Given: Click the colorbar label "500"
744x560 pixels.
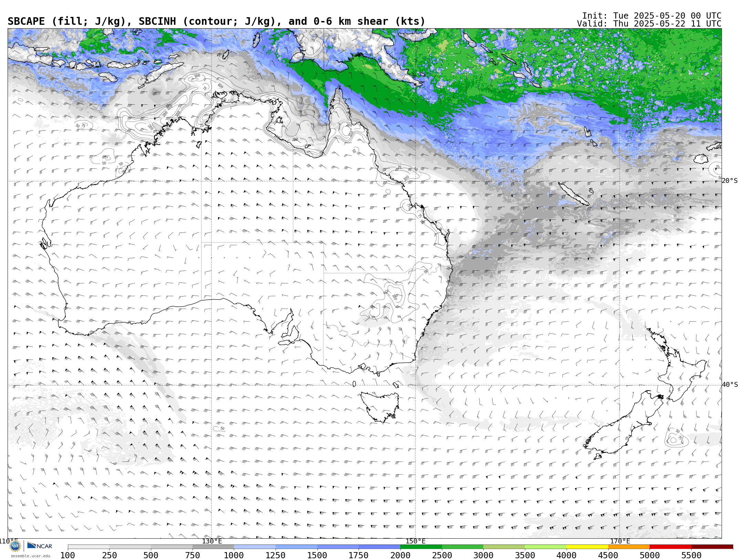Looking at the screenshot, I should (151, 556).
